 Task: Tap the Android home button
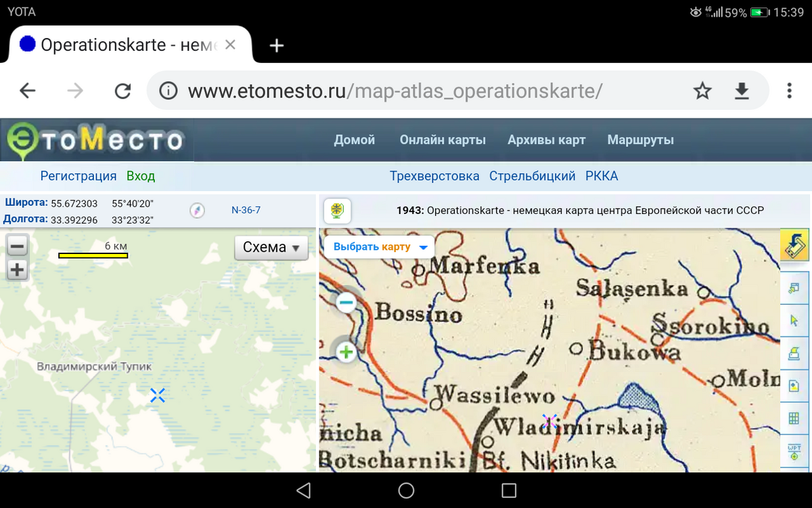pos(406,490)
